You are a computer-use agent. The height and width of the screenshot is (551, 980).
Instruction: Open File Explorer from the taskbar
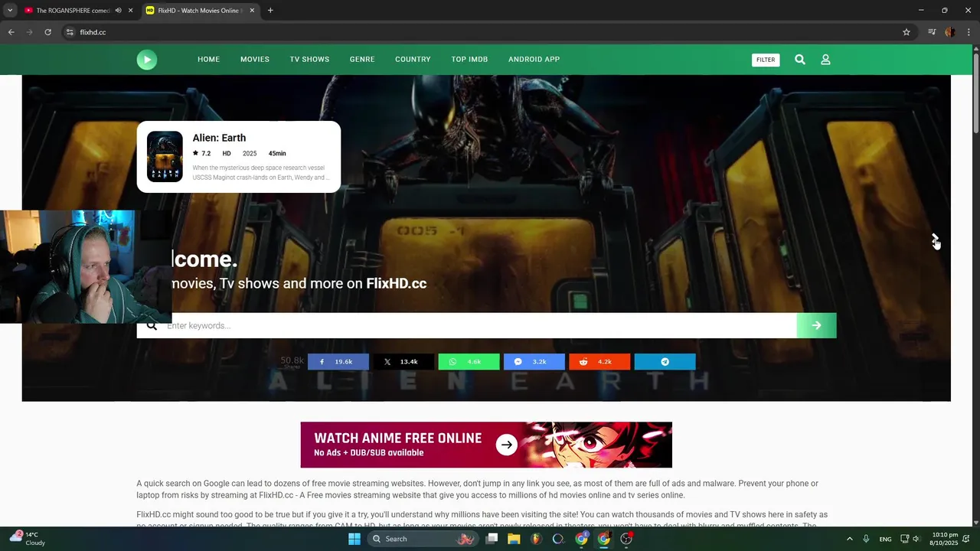[x=514, y=539]
